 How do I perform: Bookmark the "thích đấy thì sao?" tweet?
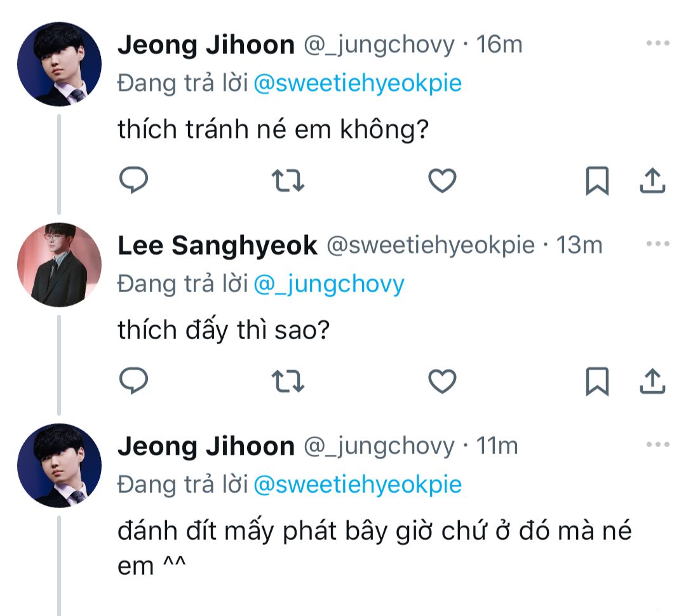(596, 381)
